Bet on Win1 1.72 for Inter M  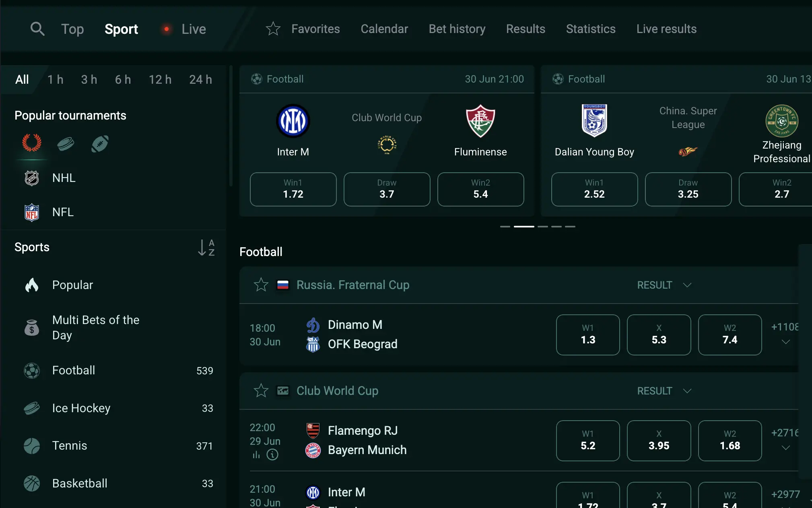293,189
